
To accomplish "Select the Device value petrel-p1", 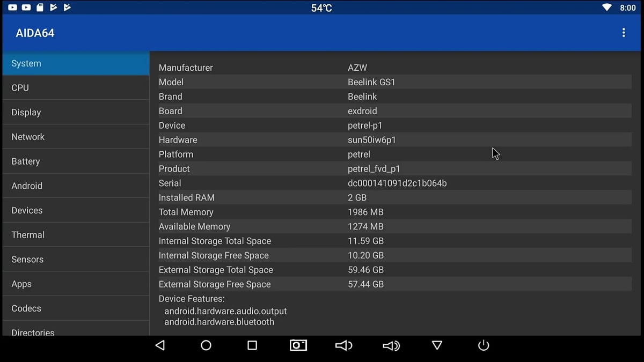I will click(x=365, y=125).
